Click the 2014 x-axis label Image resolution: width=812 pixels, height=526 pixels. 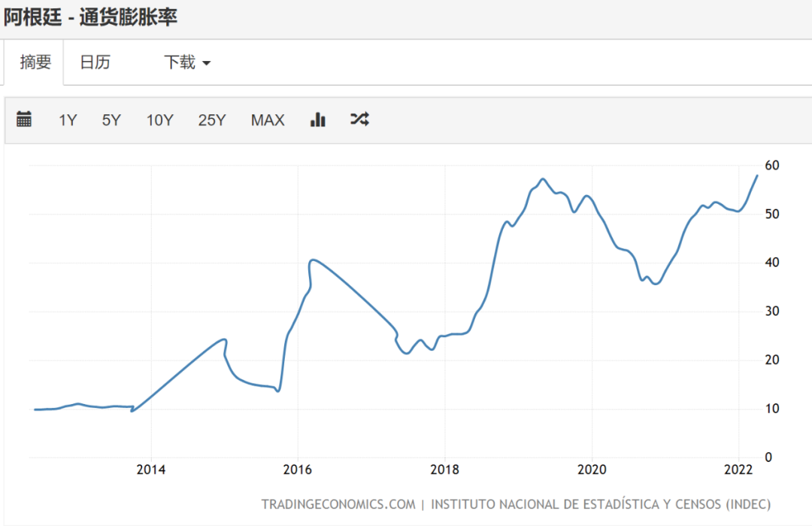click(150, 470)
